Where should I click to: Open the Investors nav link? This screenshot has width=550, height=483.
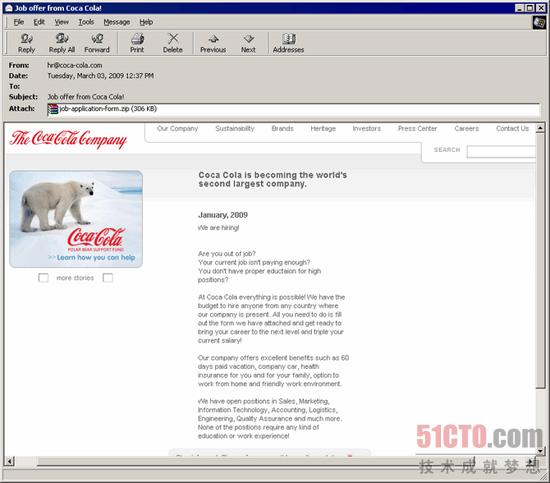[x=367, y=129]
